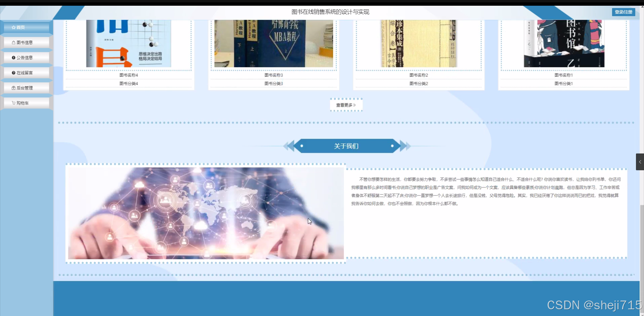Click the book icon next to 图书信息
Viewport: 644px width, 316px height.
pyautogui.click(x=14, y=42)
